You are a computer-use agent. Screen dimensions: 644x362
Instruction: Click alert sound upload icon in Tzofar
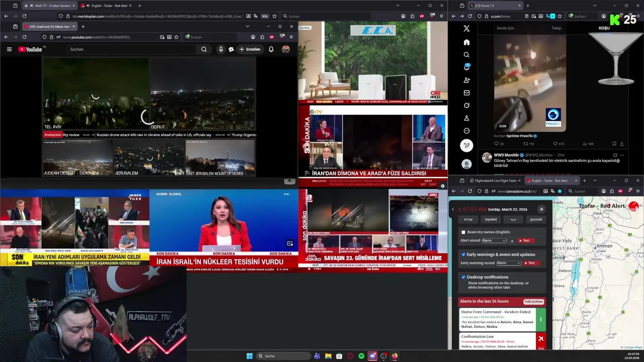click(512, 240)
